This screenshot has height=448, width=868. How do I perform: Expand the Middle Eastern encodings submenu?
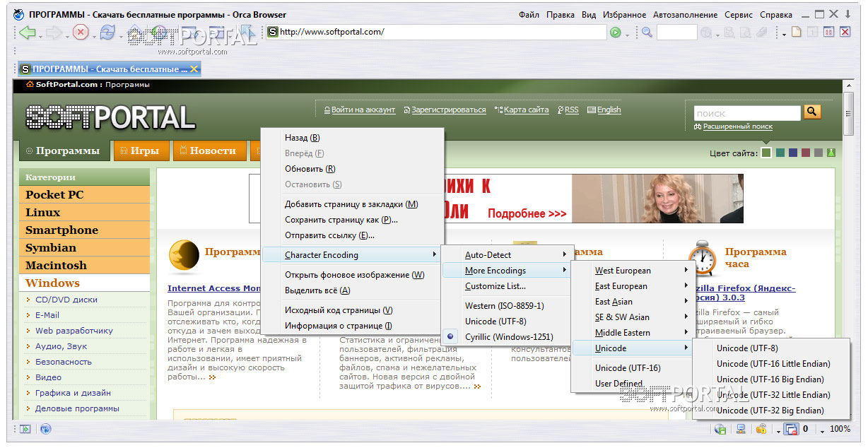coord(633,333)
